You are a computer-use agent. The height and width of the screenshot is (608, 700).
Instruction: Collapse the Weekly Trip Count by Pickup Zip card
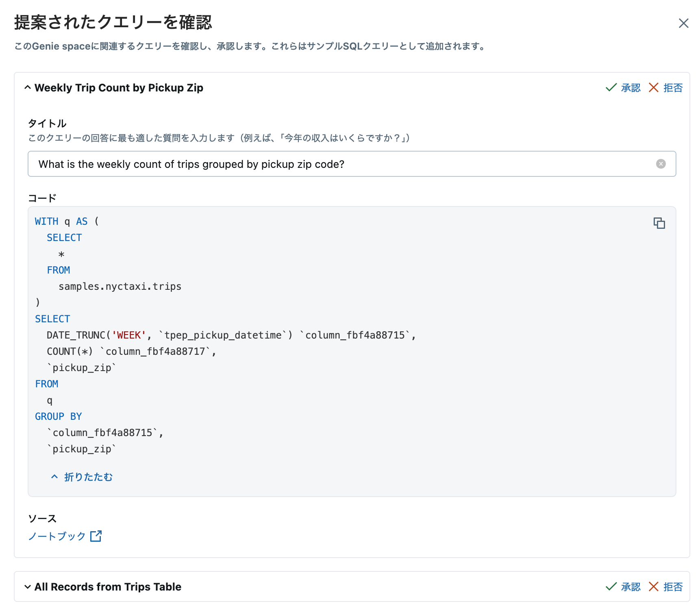pos(28,87)
